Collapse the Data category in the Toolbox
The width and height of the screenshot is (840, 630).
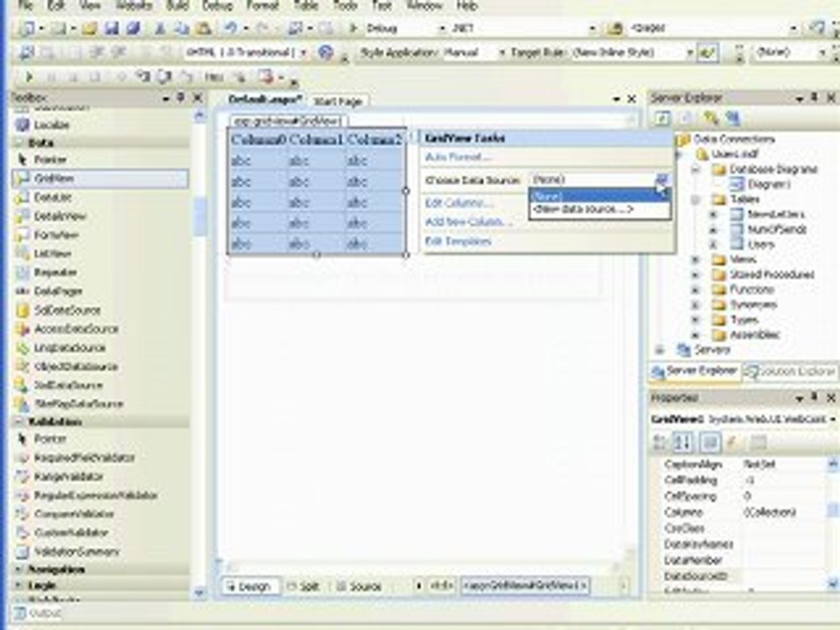tap(18, 143)
